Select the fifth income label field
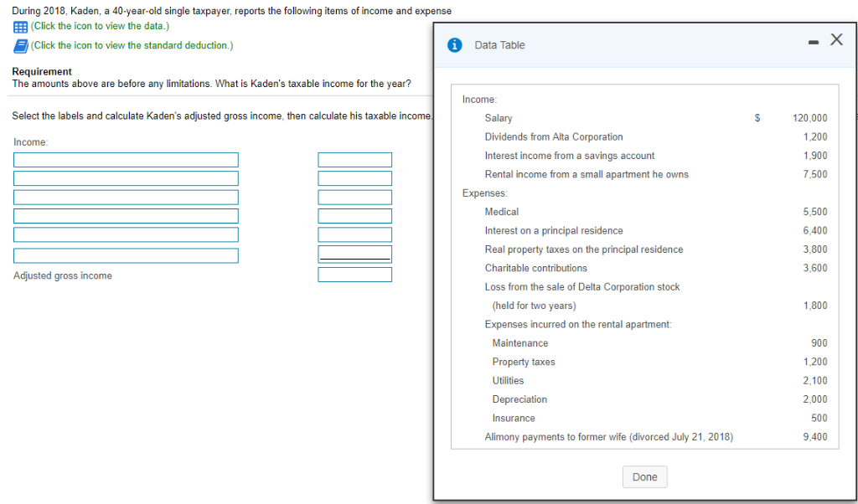The image size is (858, 504). [x=126, y=234]
